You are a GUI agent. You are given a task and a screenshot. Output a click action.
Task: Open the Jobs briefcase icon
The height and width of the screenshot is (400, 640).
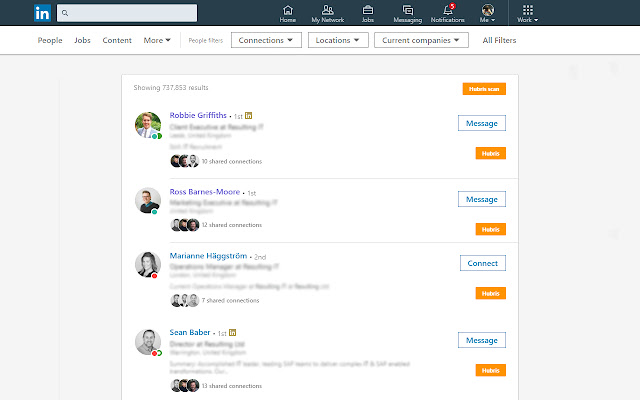[x=368, y=13]
